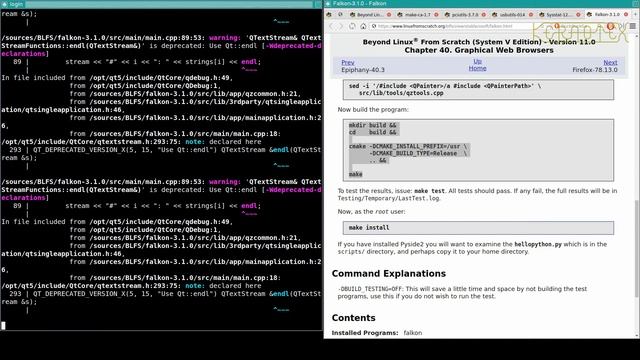Follow the Home navigation link
The height and width of the screenshot is (360, 640).
pos(477,68)
